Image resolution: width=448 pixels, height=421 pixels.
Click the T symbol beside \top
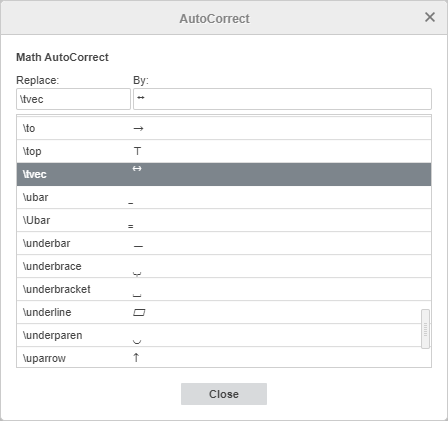point(137,151)
